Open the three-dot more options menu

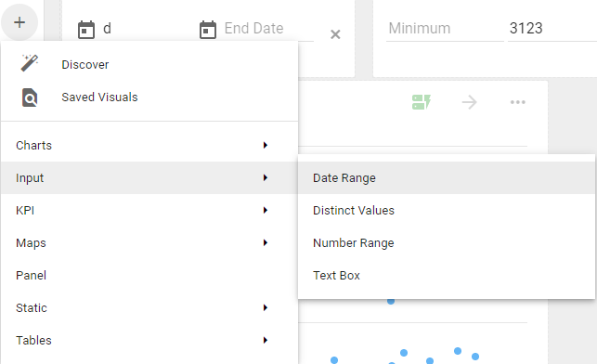coord(518,102)
